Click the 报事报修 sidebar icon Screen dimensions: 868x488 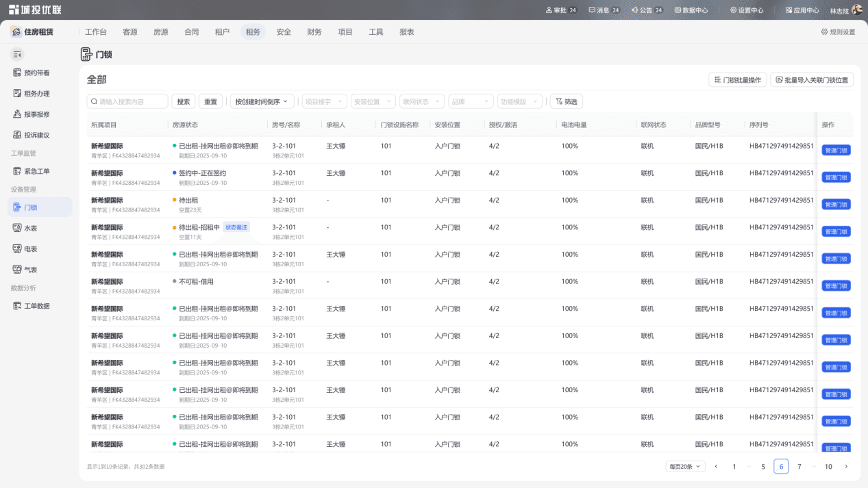pos(18,114)
